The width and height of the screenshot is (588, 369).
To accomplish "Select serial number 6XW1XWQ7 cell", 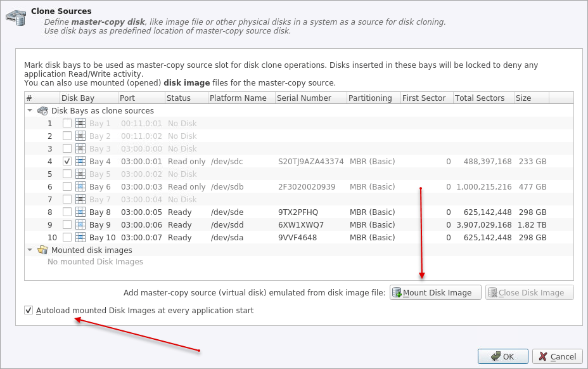I will [301, 224].
